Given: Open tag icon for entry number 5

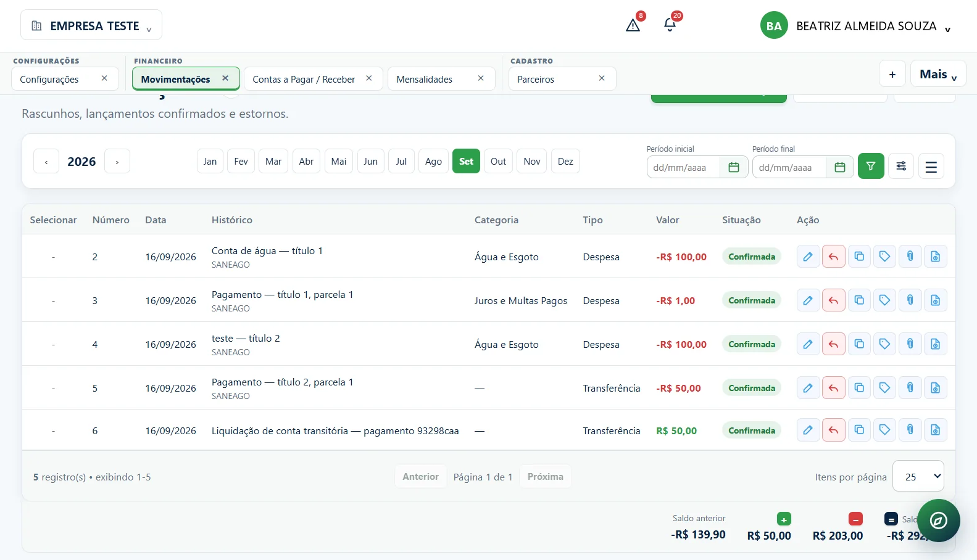Looking at the screenshot, I should point(884,388).
